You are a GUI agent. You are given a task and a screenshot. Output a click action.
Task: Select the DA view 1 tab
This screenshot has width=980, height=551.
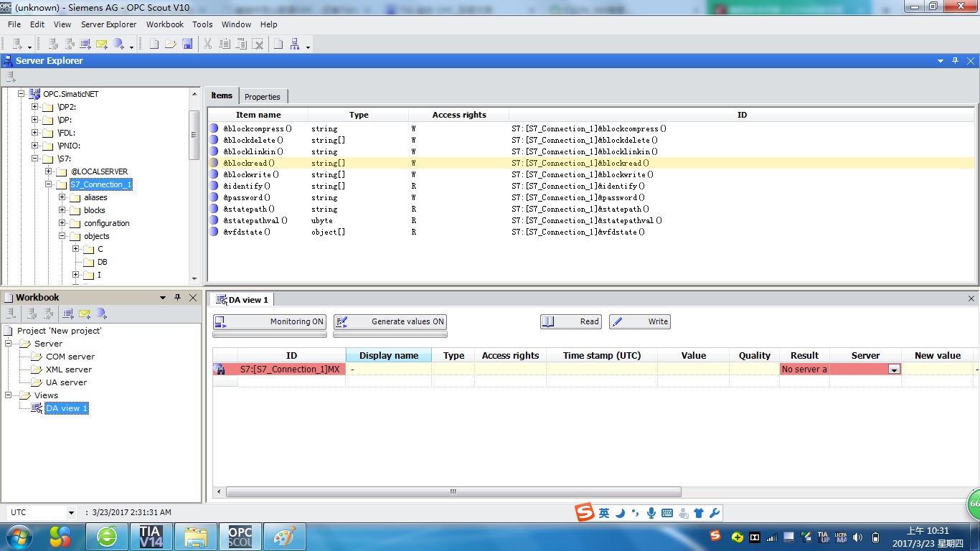pyautogui.click(x=242, y=300)
